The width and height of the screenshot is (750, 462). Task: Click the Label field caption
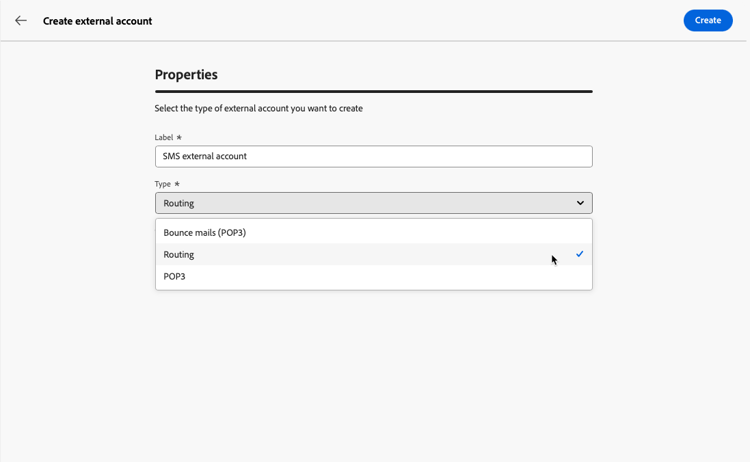pos(164,137)
